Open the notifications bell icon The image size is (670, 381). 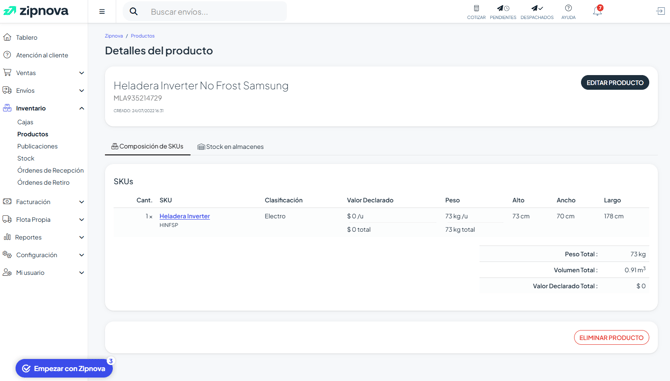(597, 11)
